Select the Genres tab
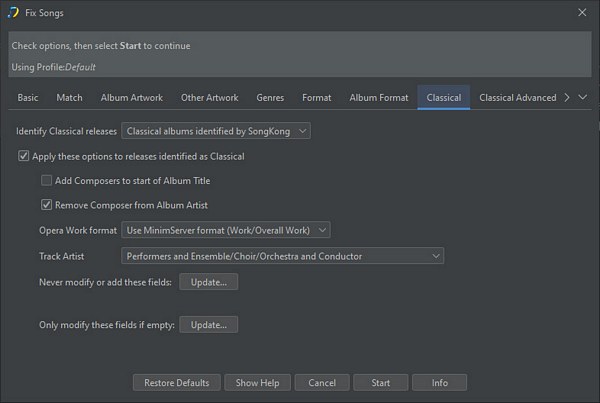600x403 pixels. (270, 98)
